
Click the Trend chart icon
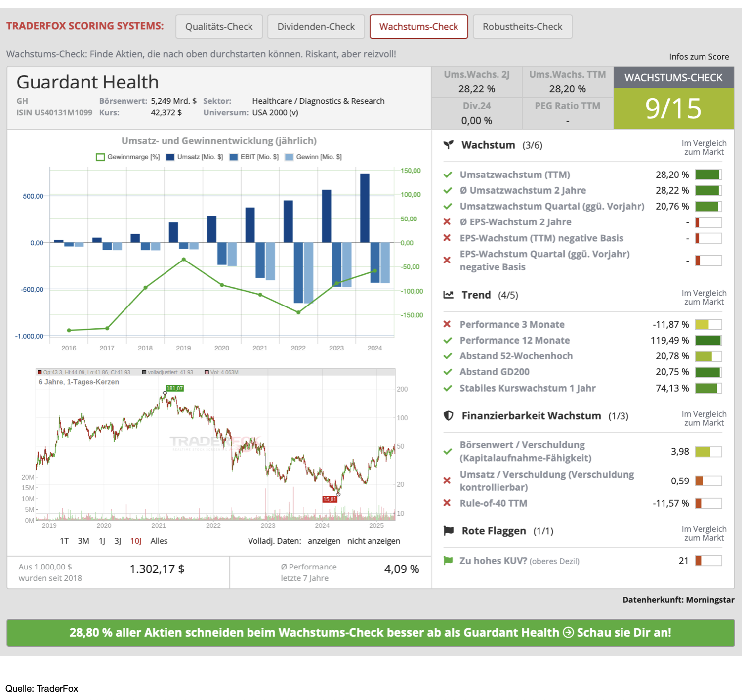[448, 295]
